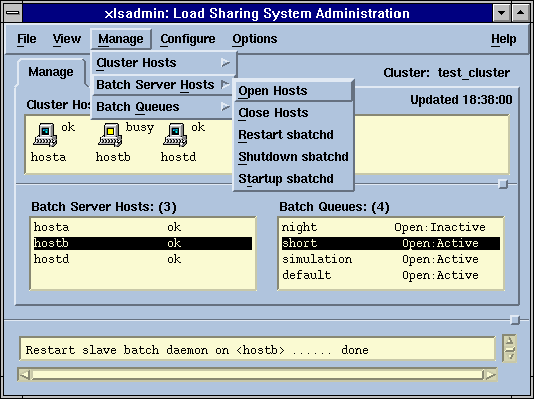This screenshot has height=399, width=534.
Task: Open the Configure menu
Action: 188,39
